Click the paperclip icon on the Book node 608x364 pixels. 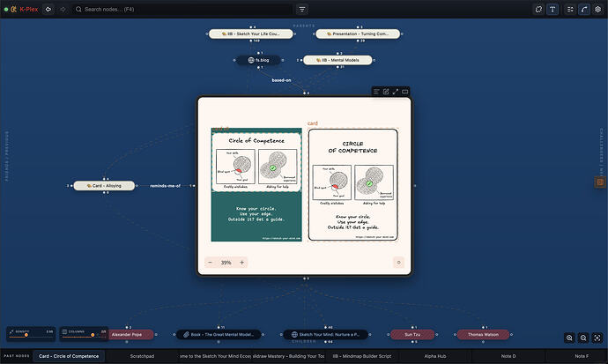coord(186,334)
